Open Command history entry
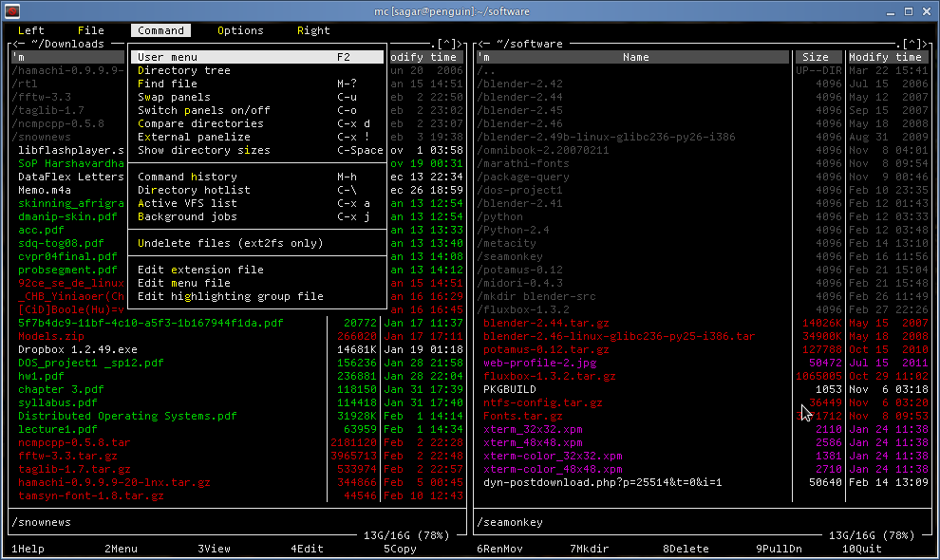 point(257,177)
